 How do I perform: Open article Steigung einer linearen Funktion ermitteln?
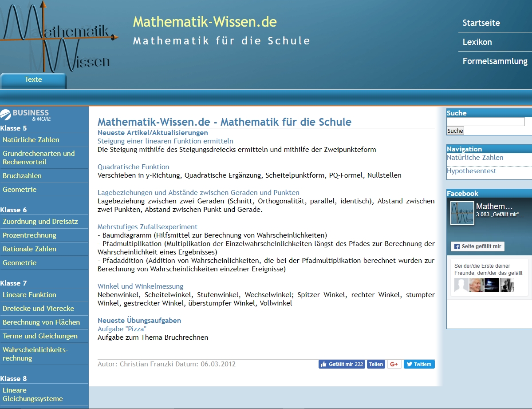pyautogui.click(x=165, y=141)
